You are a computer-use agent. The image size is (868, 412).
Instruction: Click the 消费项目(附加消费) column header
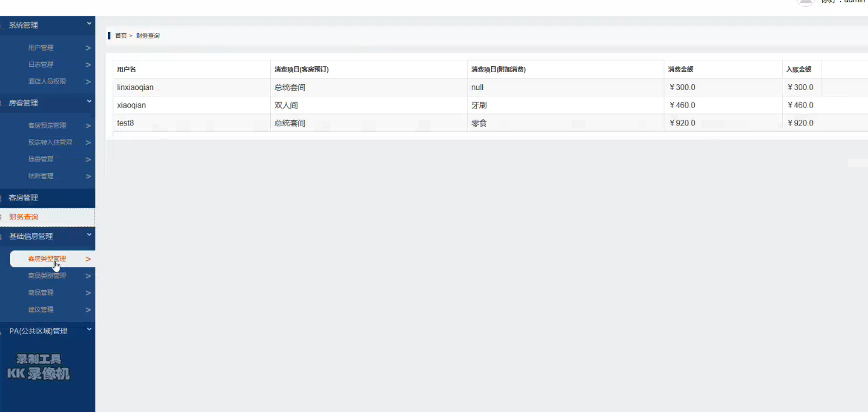(x=498, y=70)
